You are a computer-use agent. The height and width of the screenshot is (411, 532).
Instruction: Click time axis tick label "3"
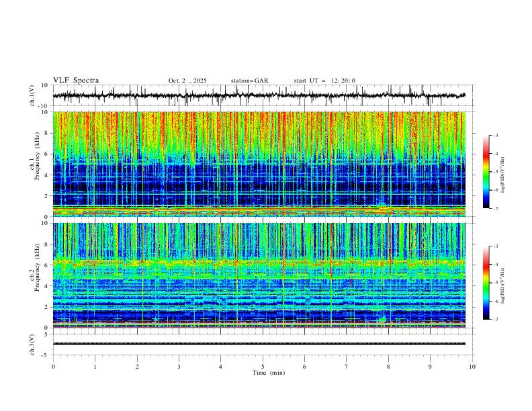click(179, 367)
